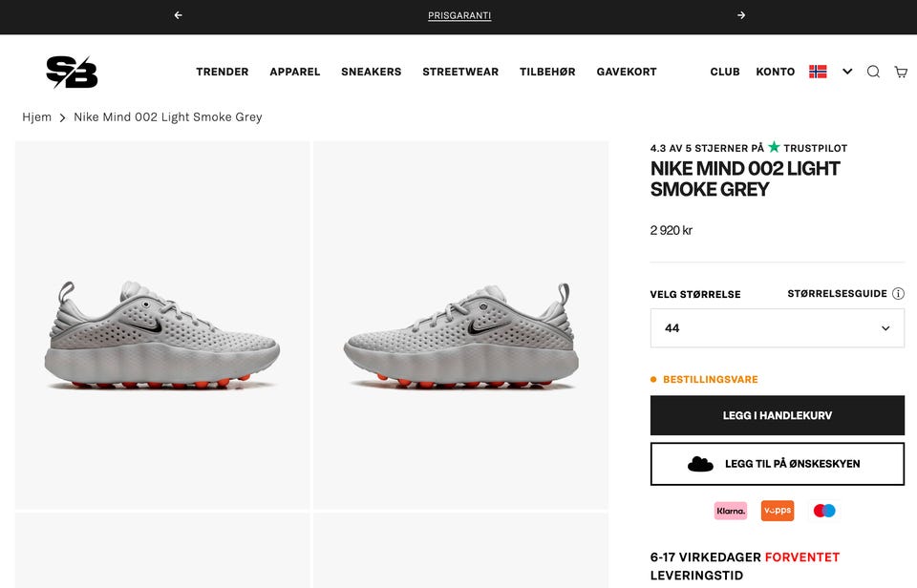
Task: Click the Norwegian flag icon
Action: tap(818, 72)
